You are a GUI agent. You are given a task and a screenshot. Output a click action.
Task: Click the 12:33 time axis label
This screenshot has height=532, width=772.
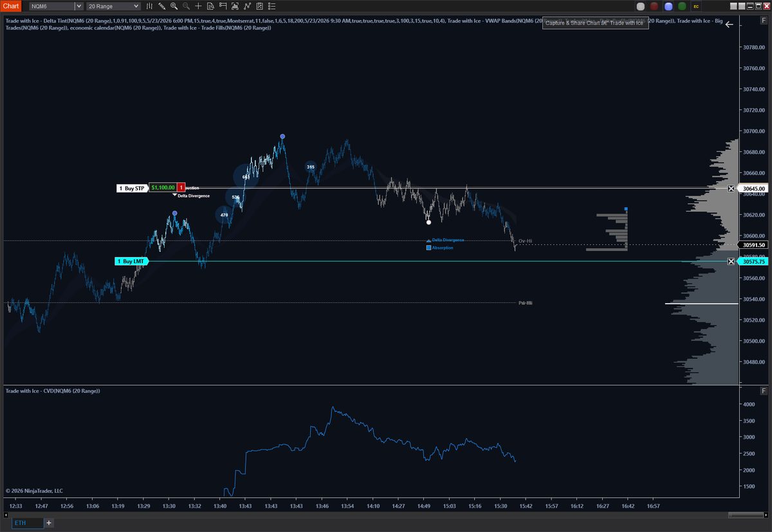click(x=17, y=506)
